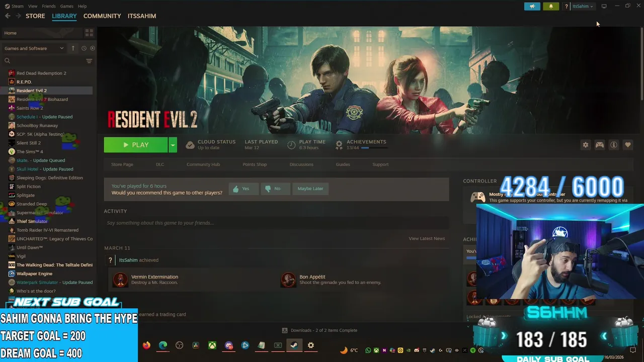This screenshot has width=644, height=362.
Task: Show game information icon
Action: coord(614,145)
